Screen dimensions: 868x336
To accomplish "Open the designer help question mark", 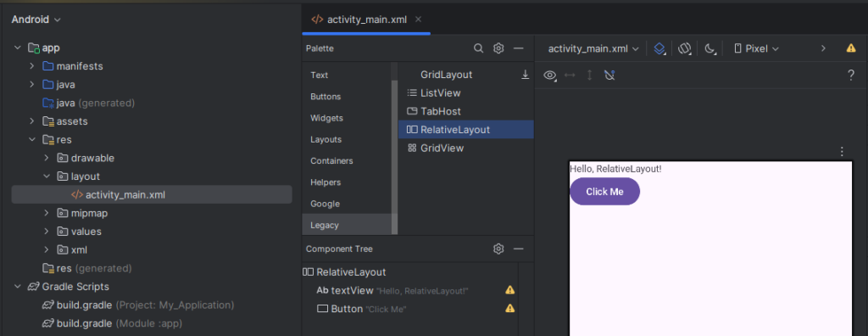I will (x=851, y=75).
